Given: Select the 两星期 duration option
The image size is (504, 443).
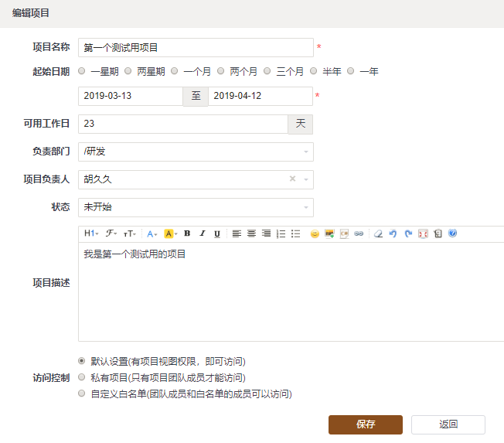Looking at the screenshot, I should pyautogui.click(x=128, y=71).
